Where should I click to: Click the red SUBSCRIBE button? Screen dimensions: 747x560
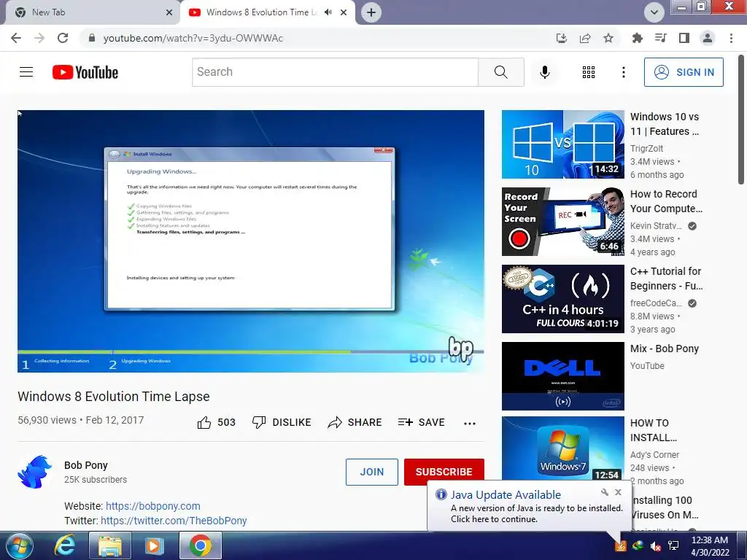coord(444,472)
